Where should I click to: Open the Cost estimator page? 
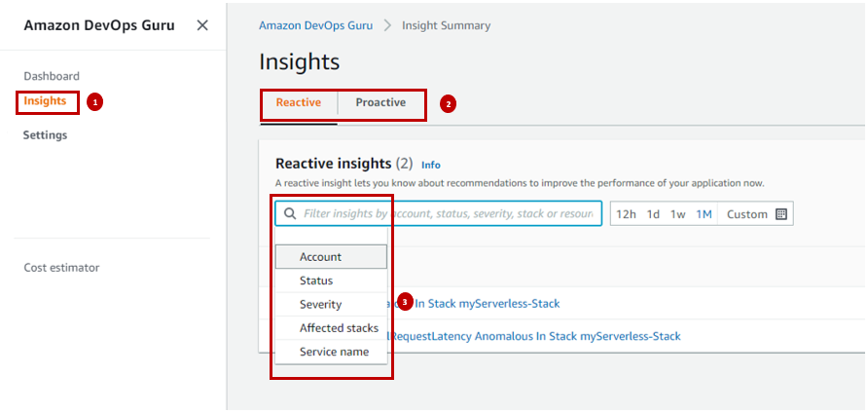[x=61, y=267]
